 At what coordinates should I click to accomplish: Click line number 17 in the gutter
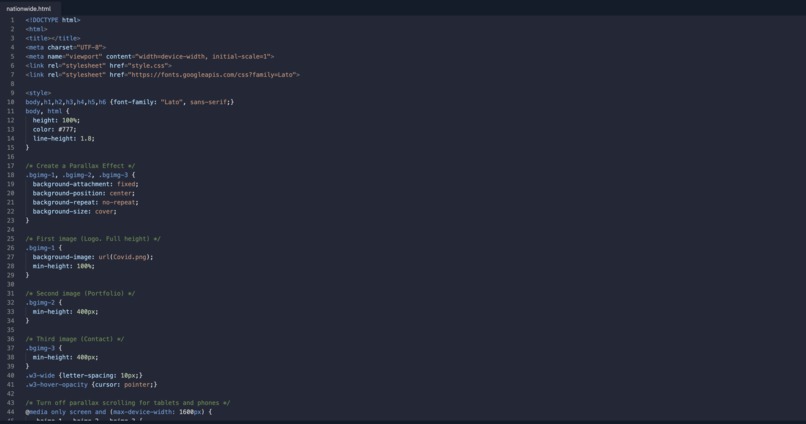(x=10, y=166)
